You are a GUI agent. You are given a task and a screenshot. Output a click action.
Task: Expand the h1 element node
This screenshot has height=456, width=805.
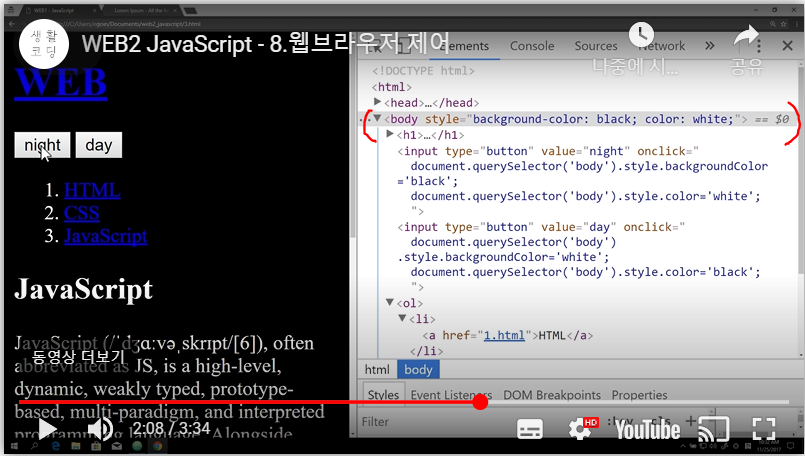[390, 135]
